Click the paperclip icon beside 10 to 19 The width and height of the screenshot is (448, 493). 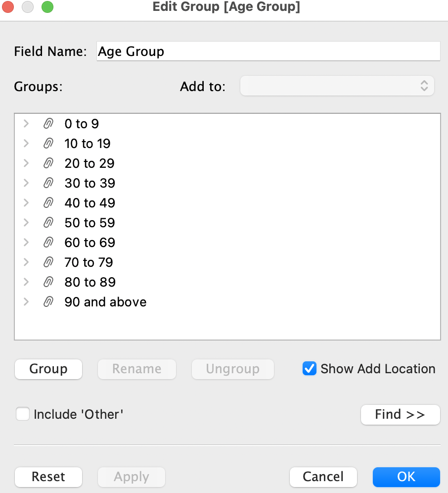click(48, 144)
